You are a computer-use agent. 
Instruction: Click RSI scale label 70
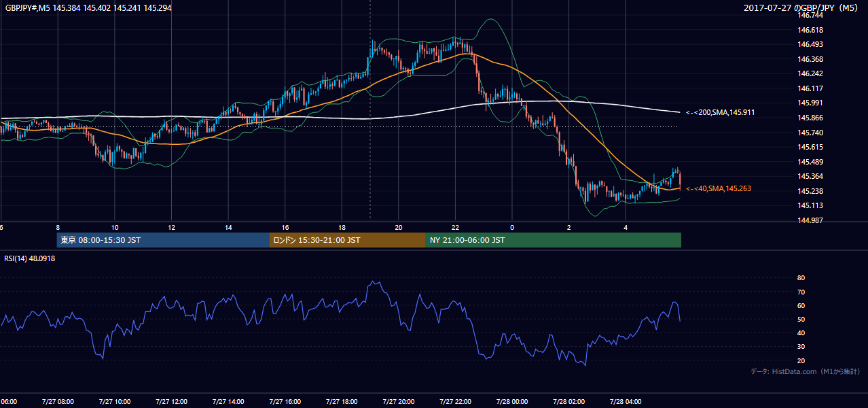(801, 292)
